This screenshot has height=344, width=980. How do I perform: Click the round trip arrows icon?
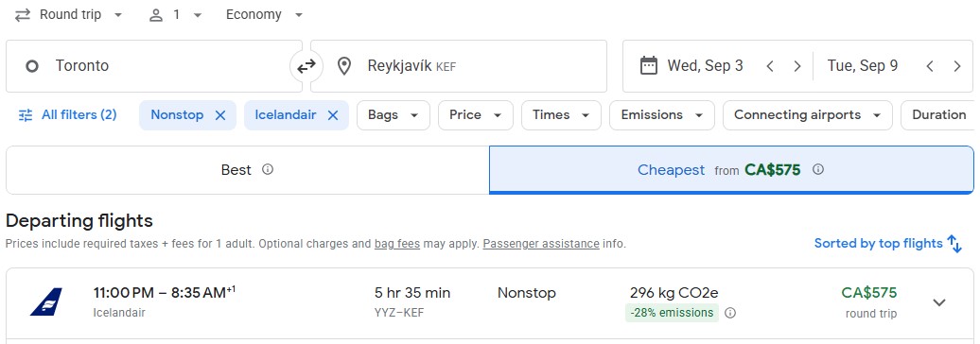[x=23, y=15]
